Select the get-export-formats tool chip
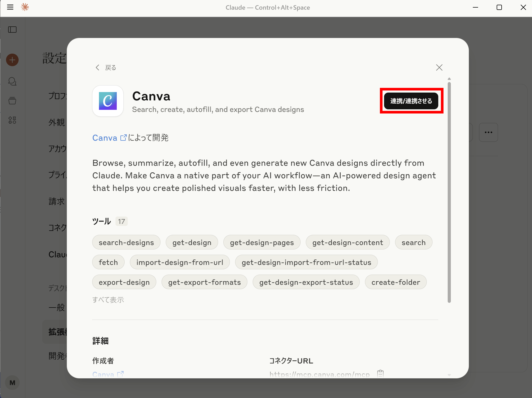 click(204, 282)
